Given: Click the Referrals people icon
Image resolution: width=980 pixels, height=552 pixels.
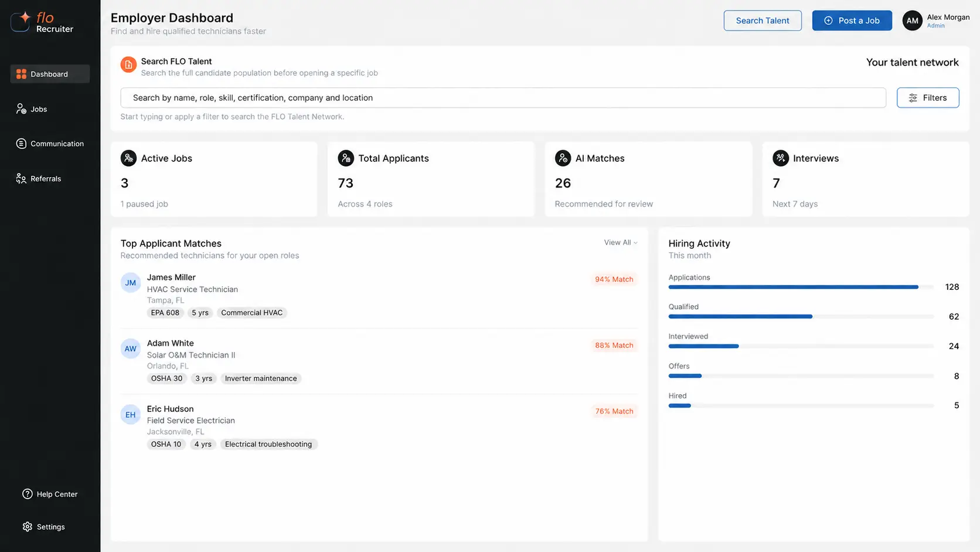Looking at the screenshot, I should coord(21,179).
